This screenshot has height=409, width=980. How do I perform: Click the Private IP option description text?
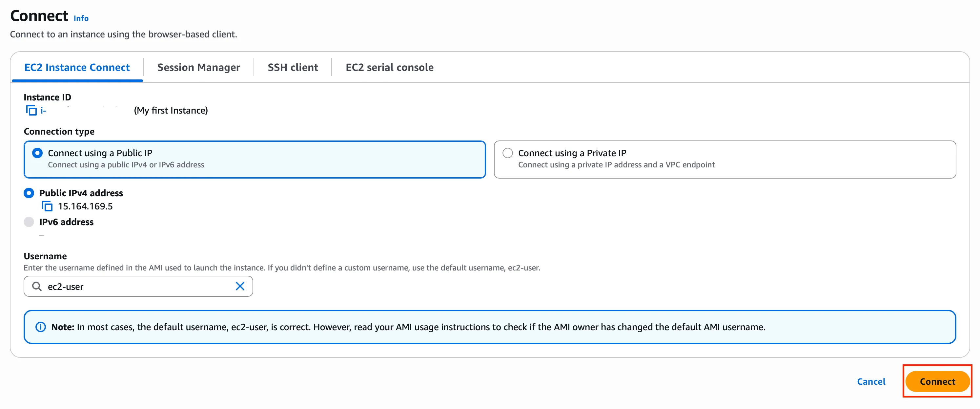tap(616, 164)
